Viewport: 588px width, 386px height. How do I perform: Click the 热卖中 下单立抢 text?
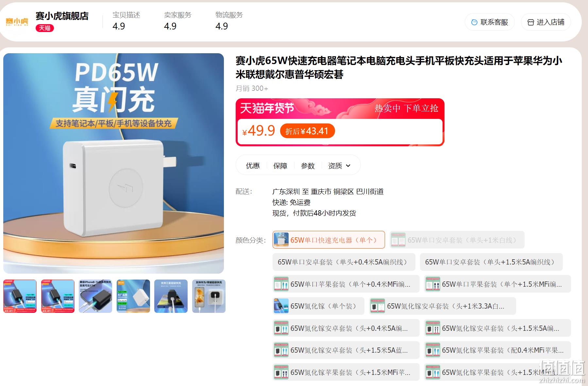tap(406, 108)
